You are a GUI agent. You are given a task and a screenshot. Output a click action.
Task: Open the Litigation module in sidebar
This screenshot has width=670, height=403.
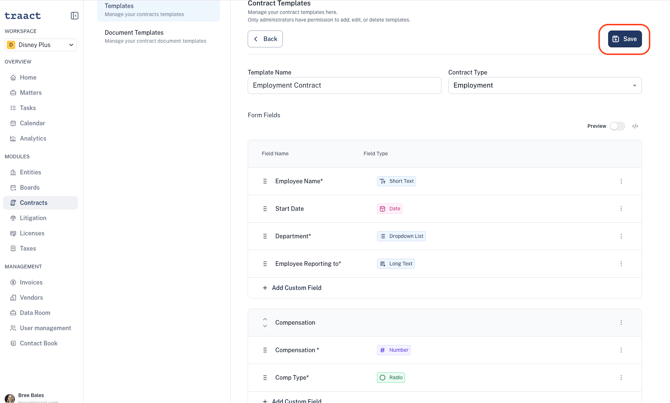pos(33,218)
